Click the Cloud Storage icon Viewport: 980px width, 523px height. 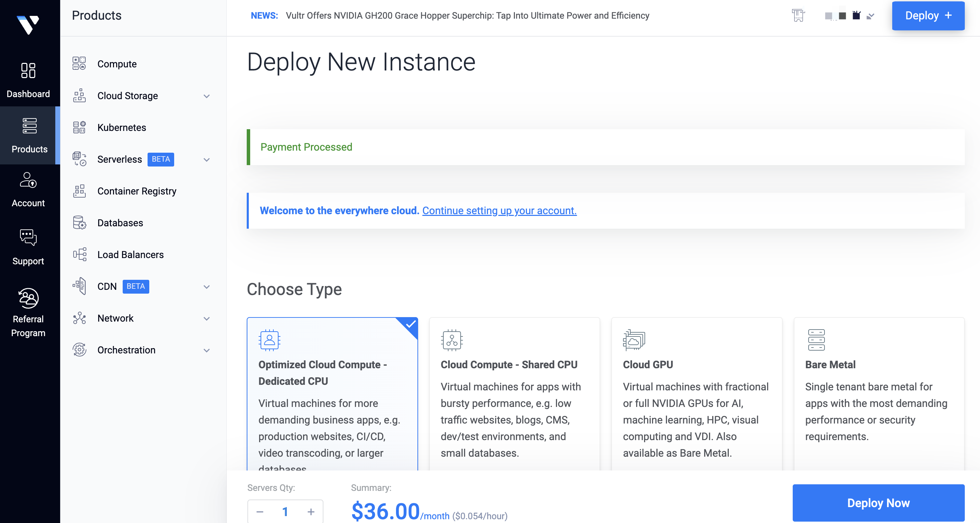click(x=79, y=95)
